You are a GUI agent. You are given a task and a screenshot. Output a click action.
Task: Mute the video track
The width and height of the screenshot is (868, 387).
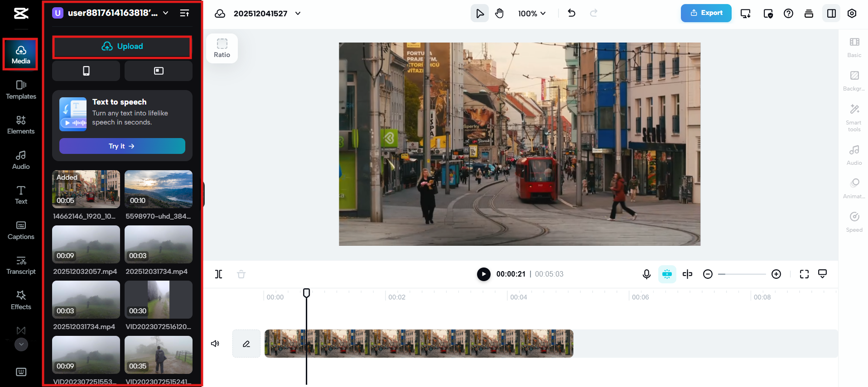click(x=215, y=344)
